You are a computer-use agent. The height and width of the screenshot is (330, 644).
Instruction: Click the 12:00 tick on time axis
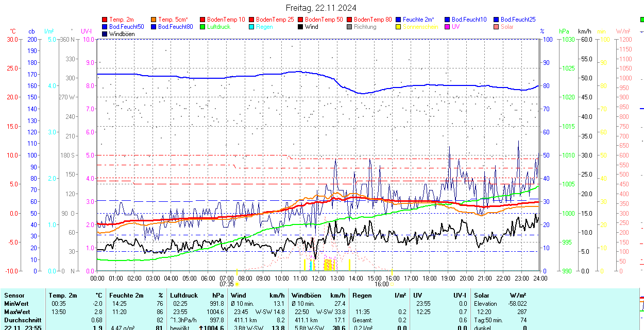click(x=319, y=278)
